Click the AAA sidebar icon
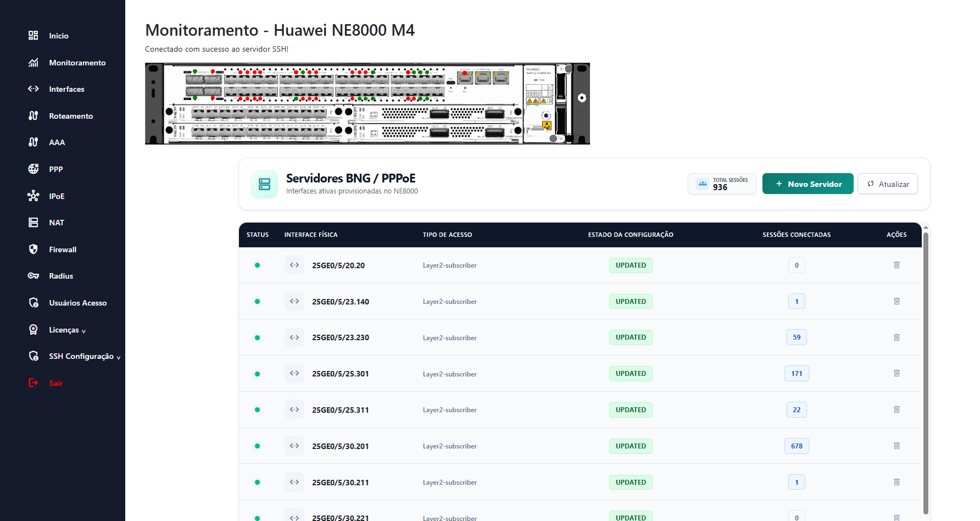 click(x=34, y=142)
